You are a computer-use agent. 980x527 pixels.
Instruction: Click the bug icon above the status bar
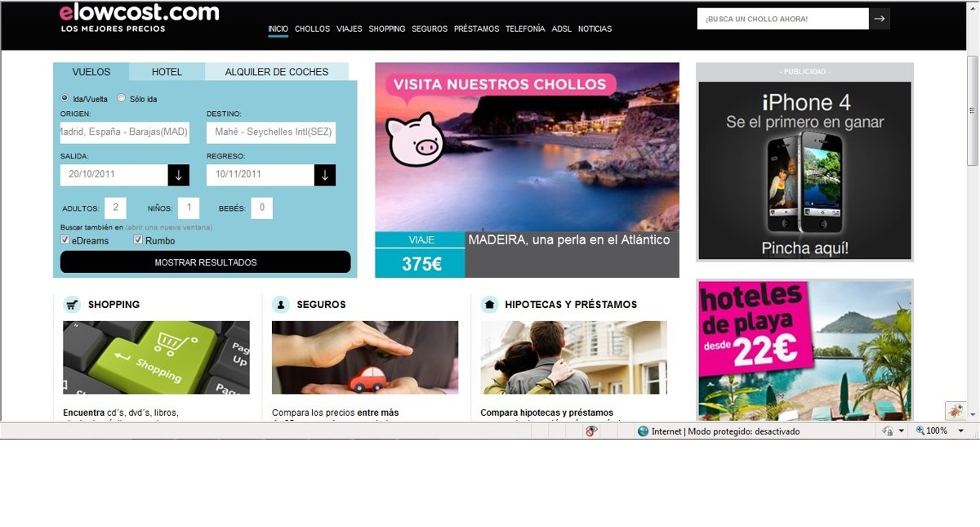point(954,411)
